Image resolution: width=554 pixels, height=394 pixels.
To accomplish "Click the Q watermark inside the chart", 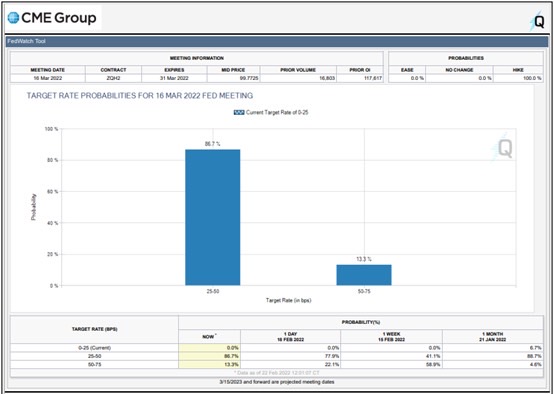I will pyautogui.click(x=502, y=148).
